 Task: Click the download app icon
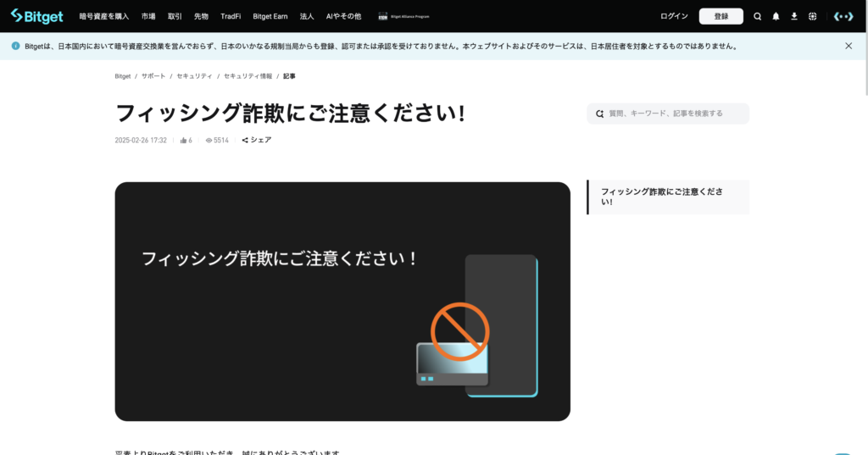[793, 17]
